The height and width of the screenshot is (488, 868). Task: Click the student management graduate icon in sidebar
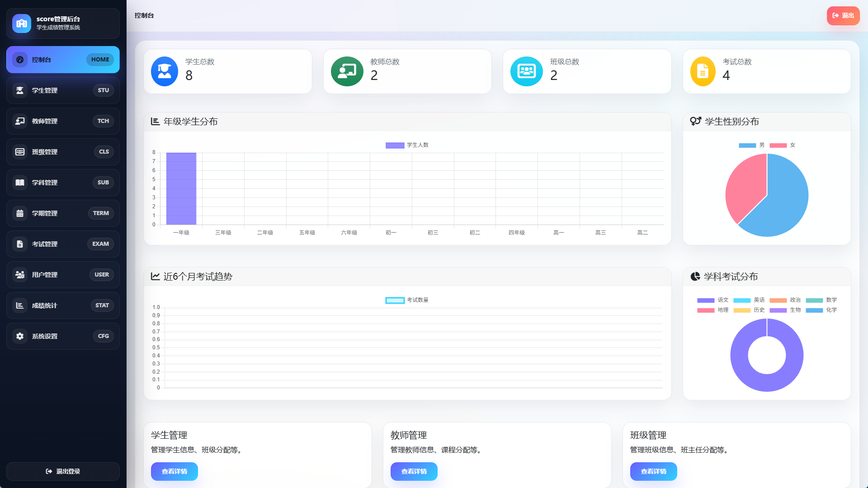20,90
